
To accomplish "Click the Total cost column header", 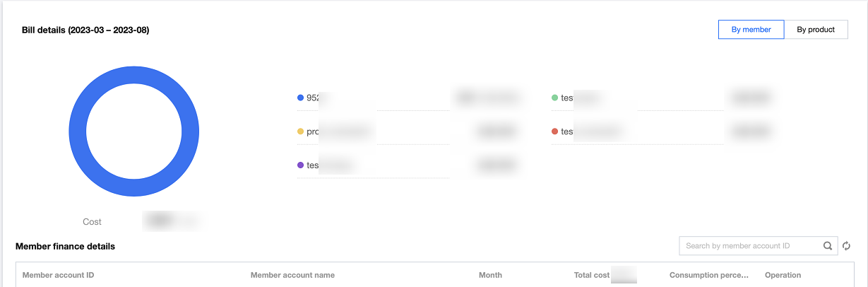I will 592,275.
